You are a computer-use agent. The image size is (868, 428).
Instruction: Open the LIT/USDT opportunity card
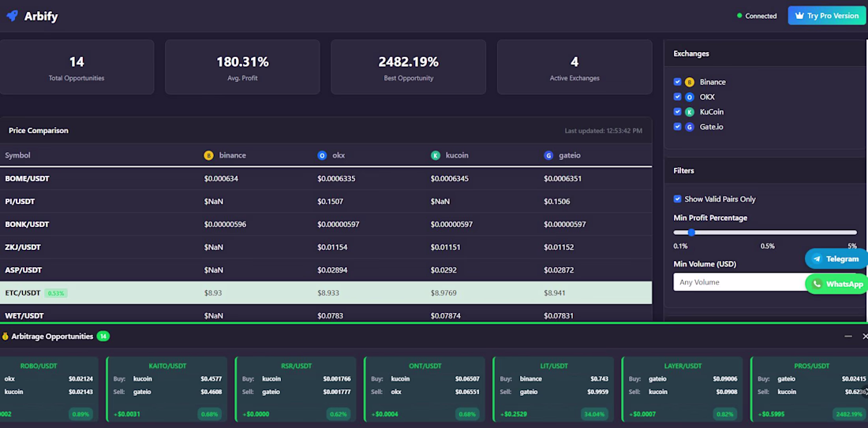point(554,390)
